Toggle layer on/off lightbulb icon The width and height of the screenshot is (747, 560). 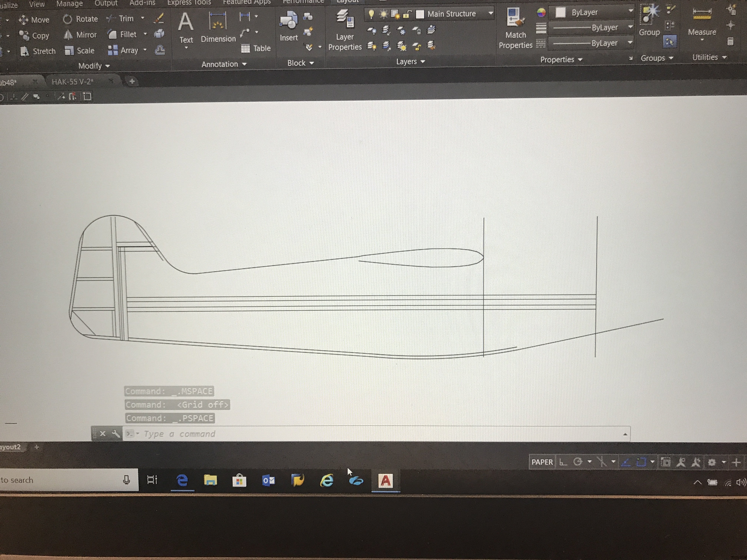(x=371, y=14)
